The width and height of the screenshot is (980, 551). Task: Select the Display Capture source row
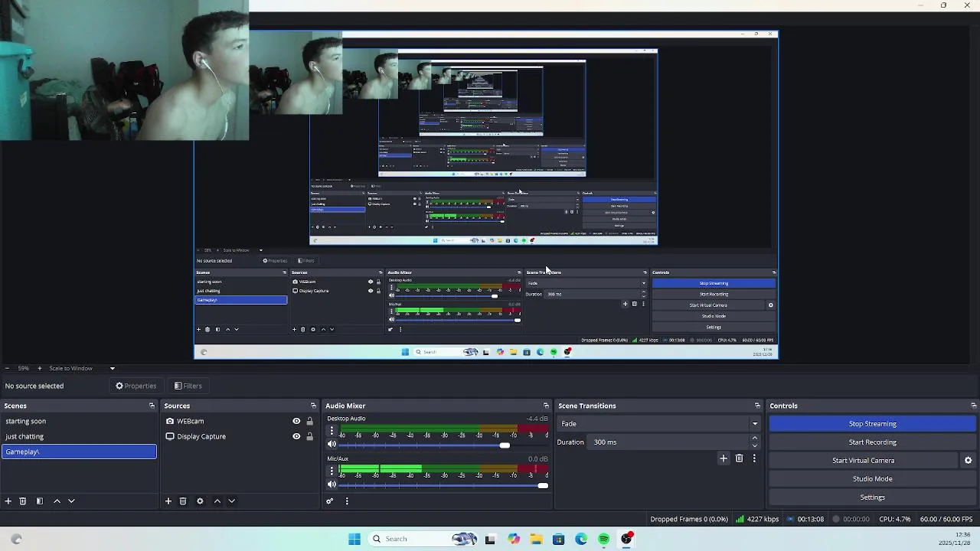(x=240, y=436)
